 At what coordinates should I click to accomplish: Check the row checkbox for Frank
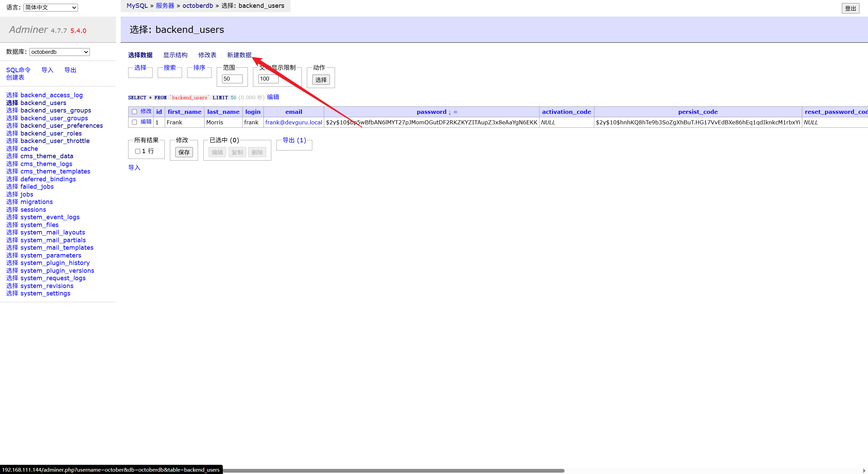(135, 122)
